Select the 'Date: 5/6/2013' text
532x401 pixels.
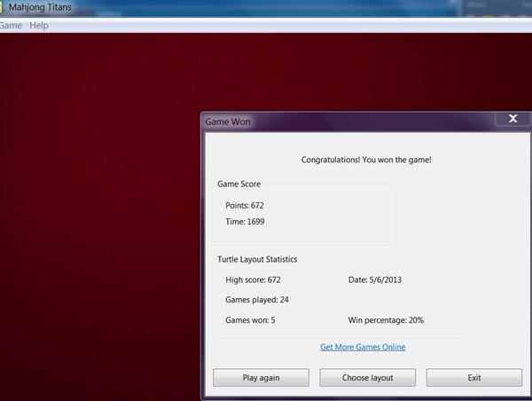[375, 279]
